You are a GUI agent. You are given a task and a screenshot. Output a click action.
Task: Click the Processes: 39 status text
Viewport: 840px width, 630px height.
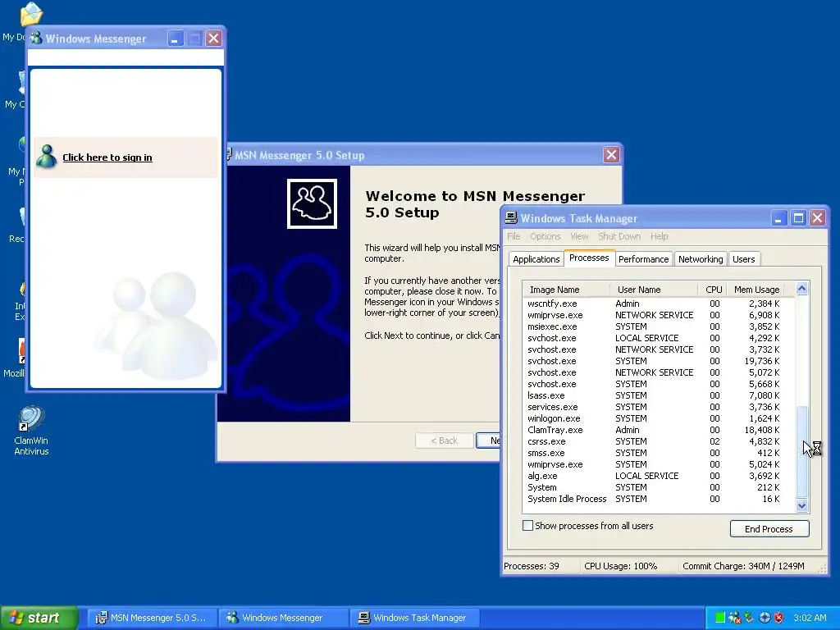tap(532, 566)
